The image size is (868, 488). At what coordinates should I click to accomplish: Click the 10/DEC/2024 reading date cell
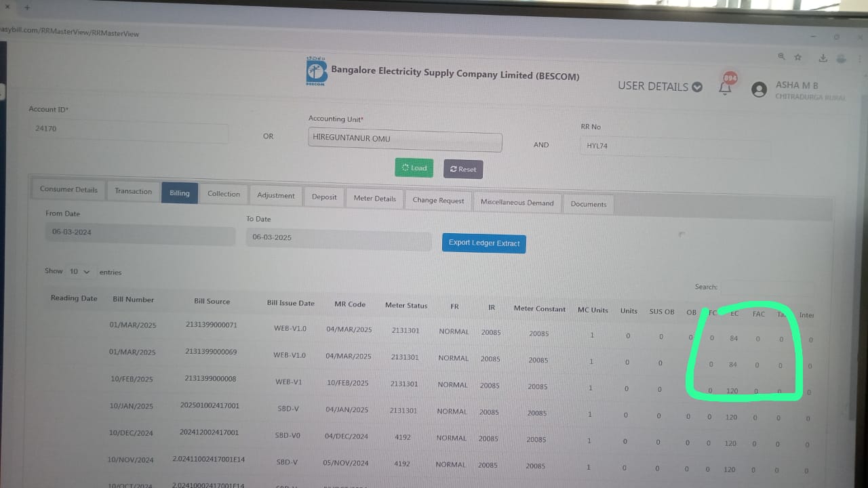coord(131,432)
